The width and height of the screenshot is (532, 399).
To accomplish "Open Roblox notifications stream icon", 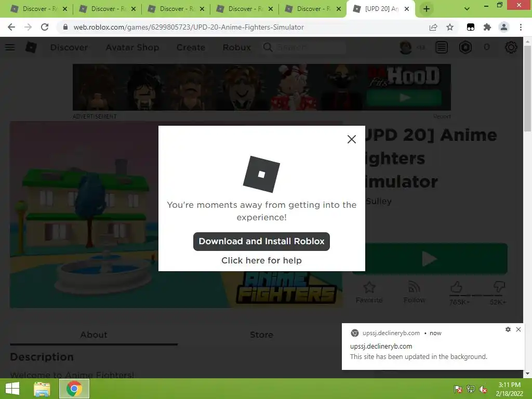I will [442, 47].
